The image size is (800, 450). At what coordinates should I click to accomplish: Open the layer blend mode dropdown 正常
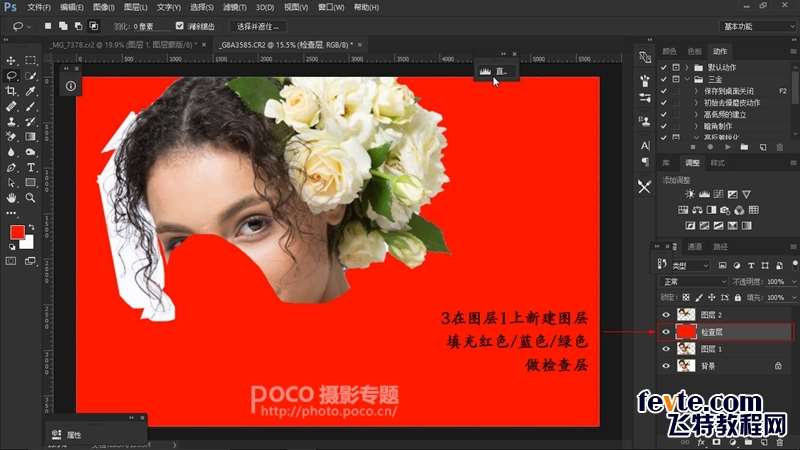click(x=693, y=282)
